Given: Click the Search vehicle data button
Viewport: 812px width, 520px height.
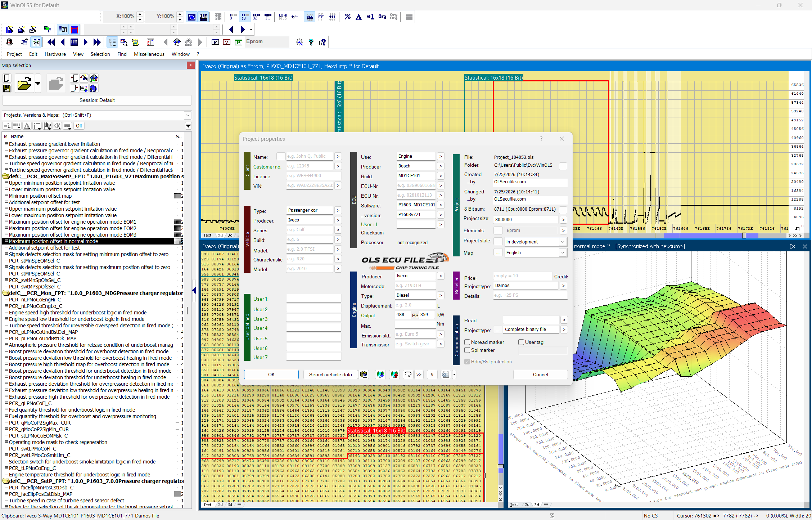Looking at the screenshot, I should point(330,375).
